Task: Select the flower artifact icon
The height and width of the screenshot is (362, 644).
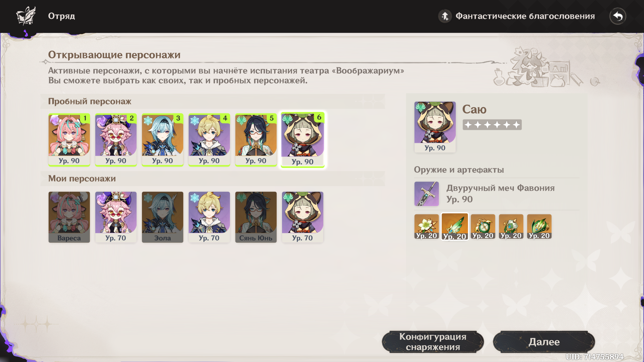Action: tap(426, 227)
